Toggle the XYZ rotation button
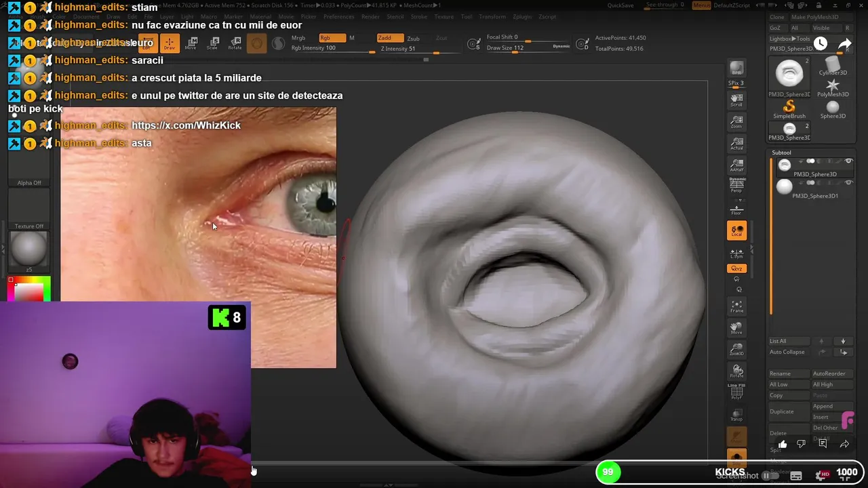Viewport: 868px width, 488px height. point(736,268)
